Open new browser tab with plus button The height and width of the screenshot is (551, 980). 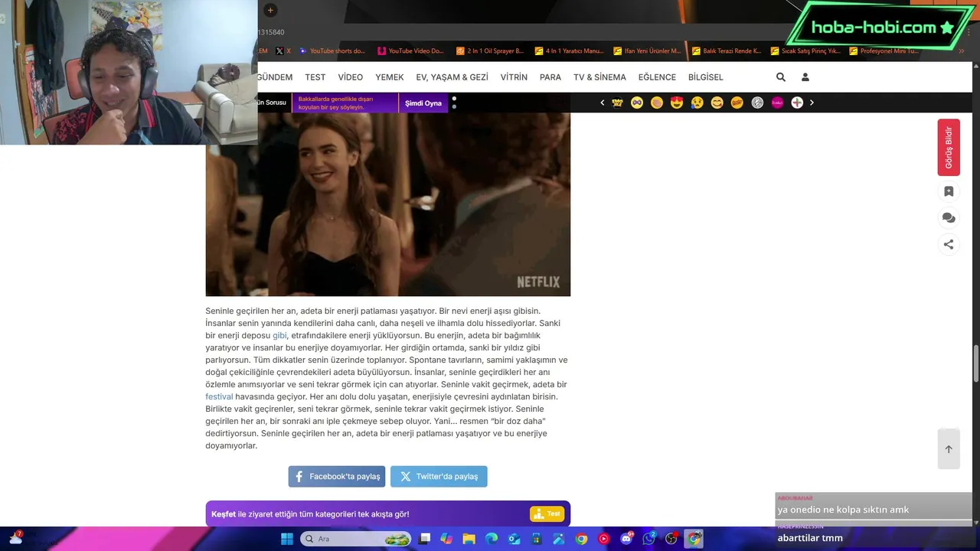click(270, 10)
